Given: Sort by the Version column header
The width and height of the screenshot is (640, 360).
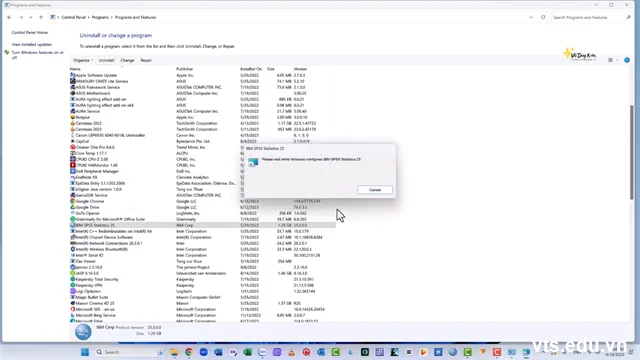Looking at the screenshot, I should [300, 69].
